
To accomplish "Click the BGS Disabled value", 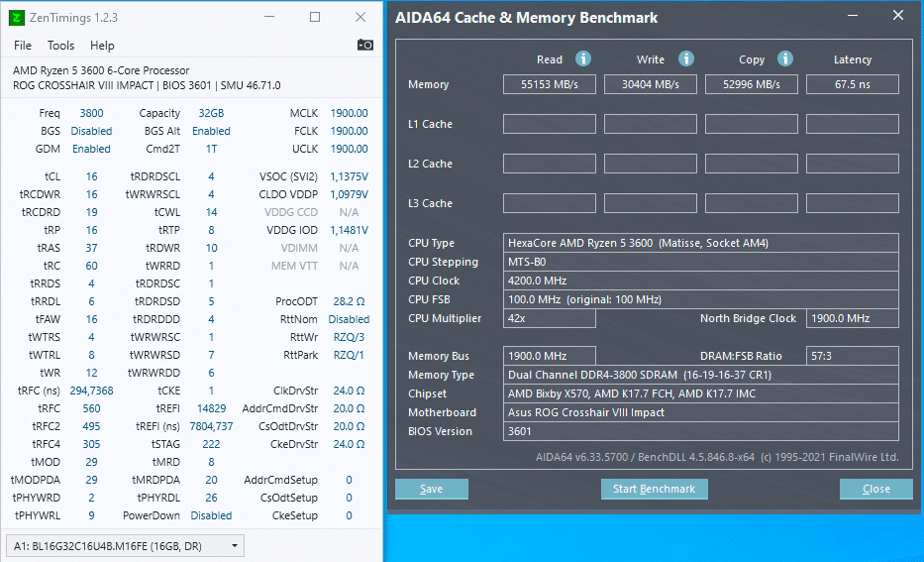I will (91, 131).
